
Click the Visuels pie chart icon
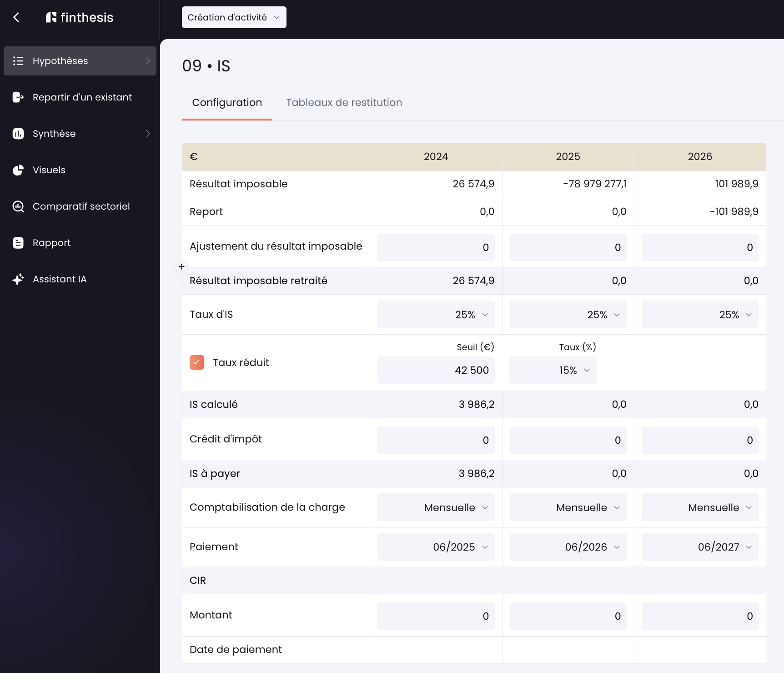tap(18, 170)
